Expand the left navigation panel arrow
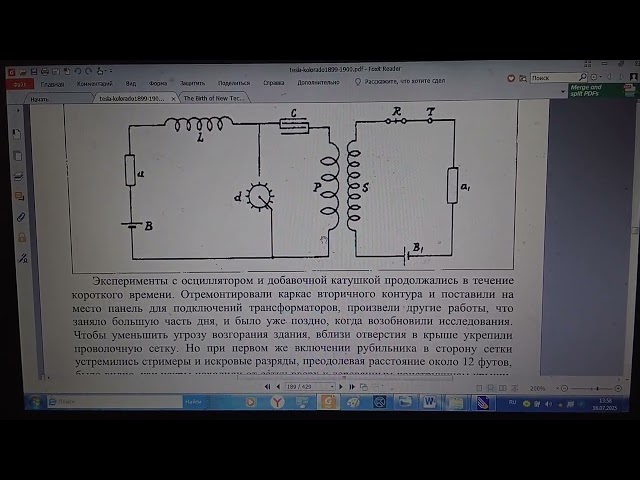640x480 pixels. pyautogui.click(x=18, y=110)
